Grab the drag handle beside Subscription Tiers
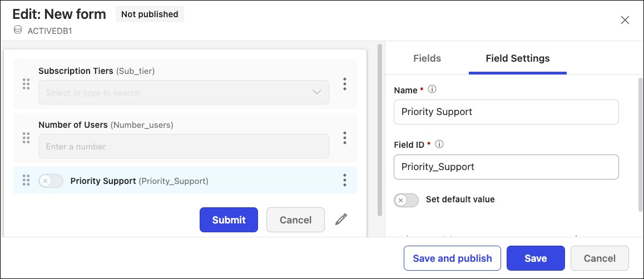 [26, 84]
